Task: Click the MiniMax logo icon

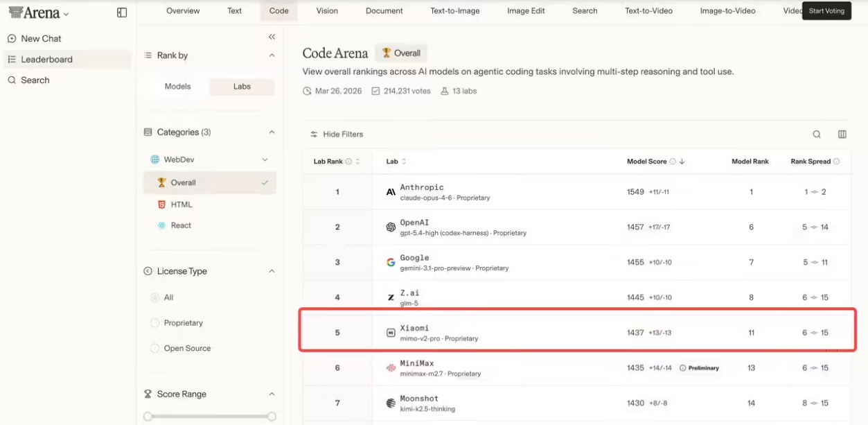Action: [391, 368]
